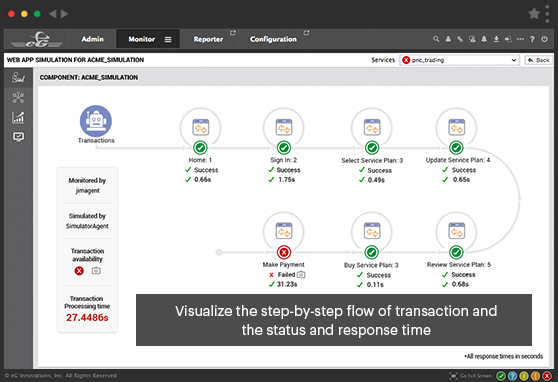Click the eG Innovations logo
The width and height of the screenshot is (558, 382).
click(37, 39)
